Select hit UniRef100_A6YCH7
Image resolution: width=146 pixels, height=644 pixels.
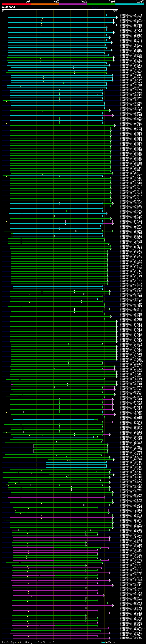pos(131,411)
